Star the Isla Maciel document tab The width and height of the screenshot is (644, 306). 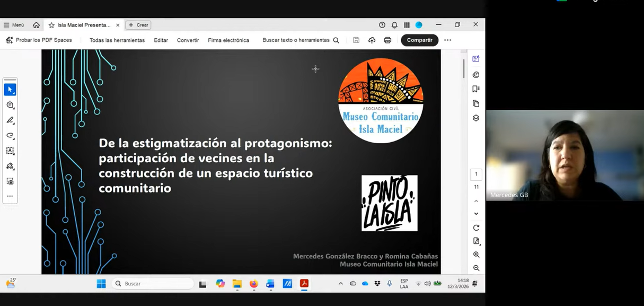pyautogui.click(x=51, y=25)
